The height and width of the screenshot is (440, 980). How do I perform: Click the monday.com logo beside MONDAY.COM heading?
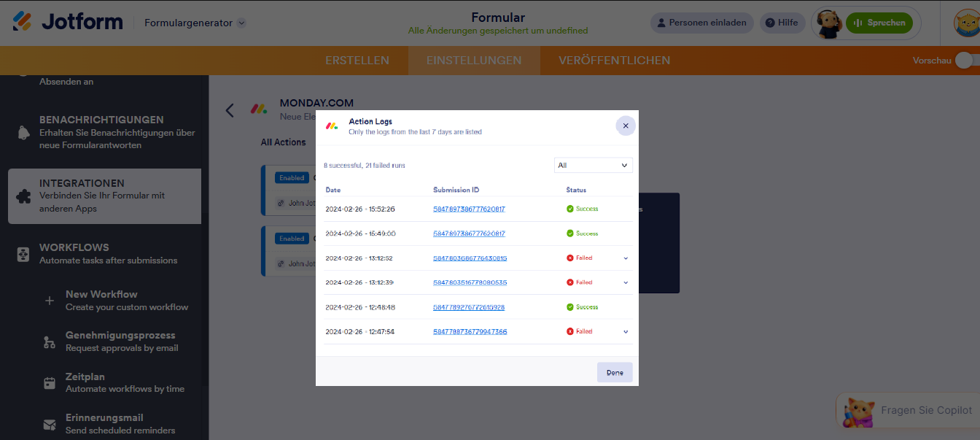pos(259,109)
